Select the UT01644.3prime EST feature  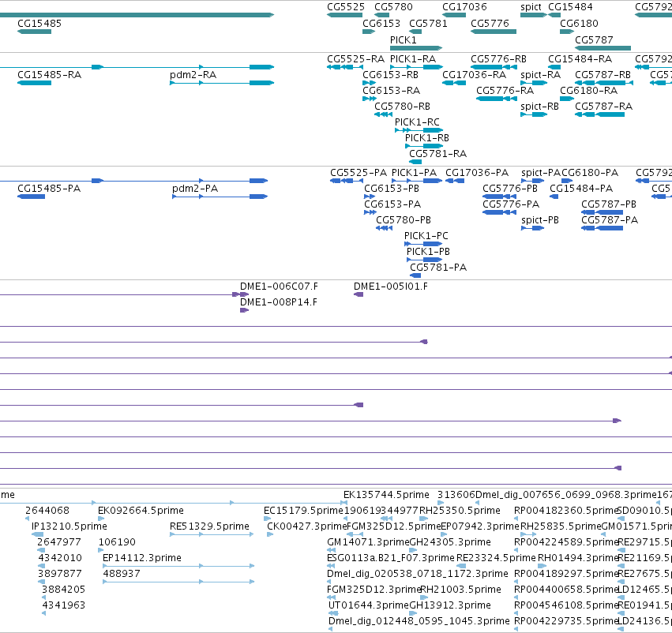point(332,612)
